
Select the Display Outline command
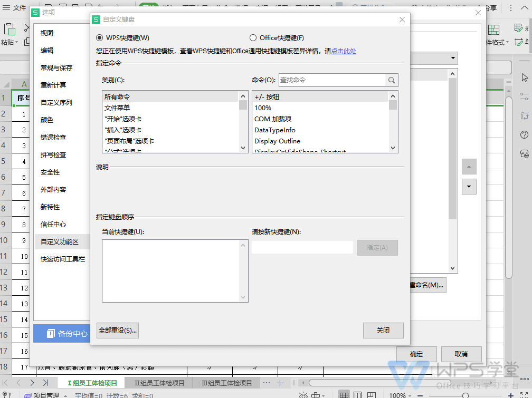coord(320,141)
